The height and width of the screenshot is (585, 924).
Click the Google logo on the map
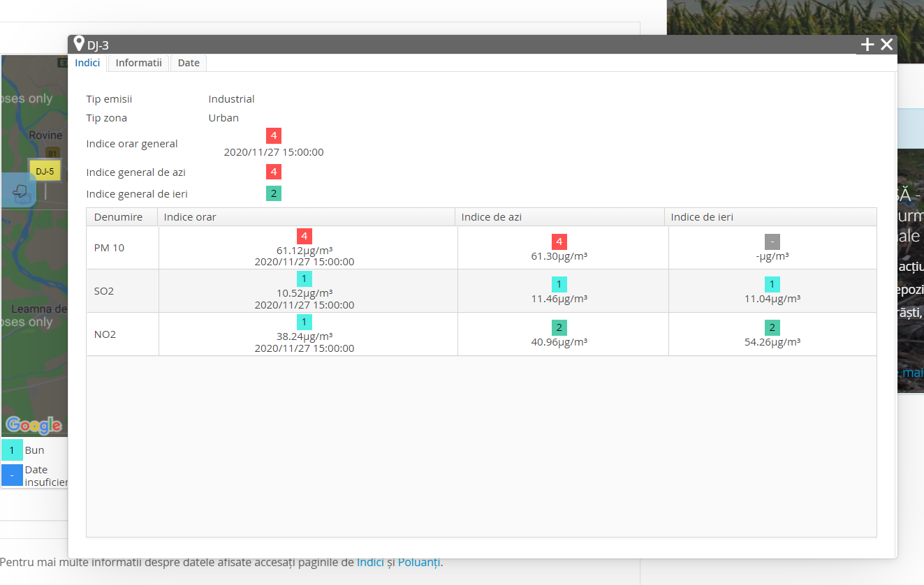(34, 424)
